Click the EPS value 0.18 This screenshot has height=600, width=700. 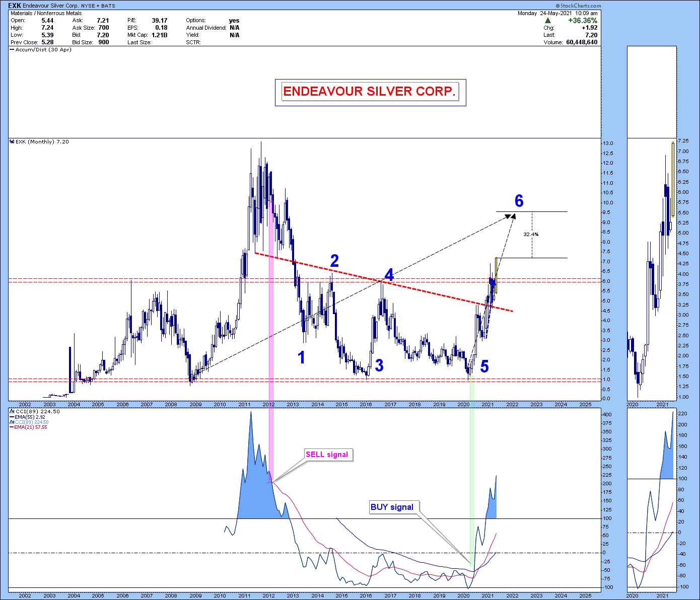tap(161, 28)
